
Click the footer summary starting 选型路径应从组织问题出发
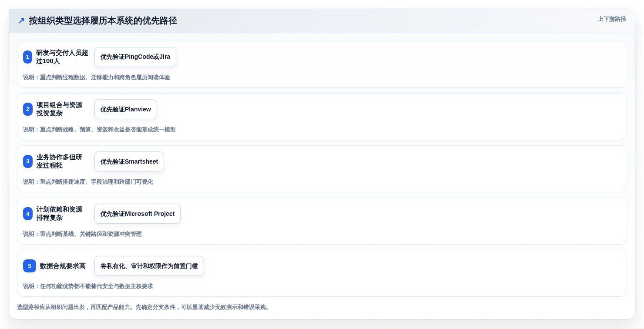pos(144,307)
